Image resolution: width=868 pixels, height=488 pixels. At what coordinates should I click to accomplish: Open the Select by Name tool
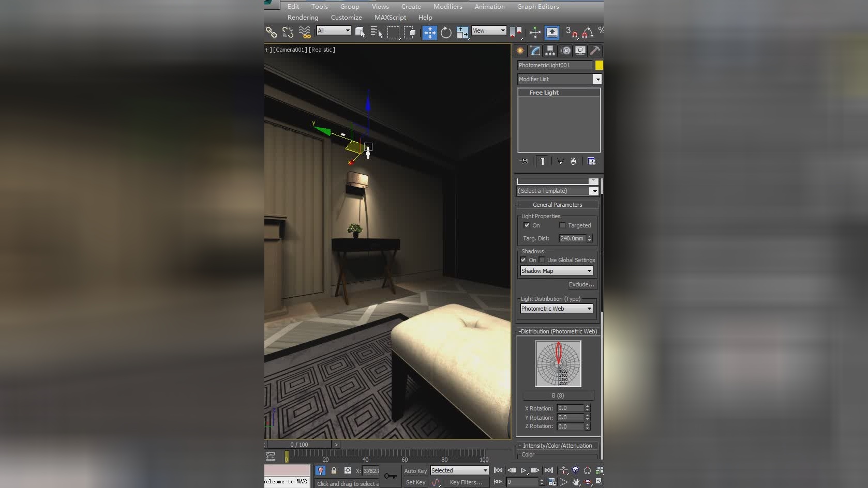pyautogui.click(x=377, y=33)
